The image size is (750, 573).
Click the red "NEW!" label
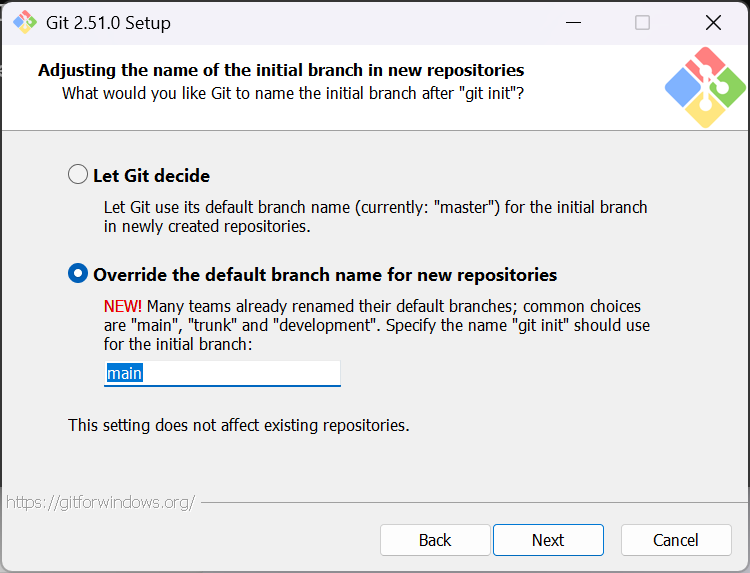coord(123,306)
